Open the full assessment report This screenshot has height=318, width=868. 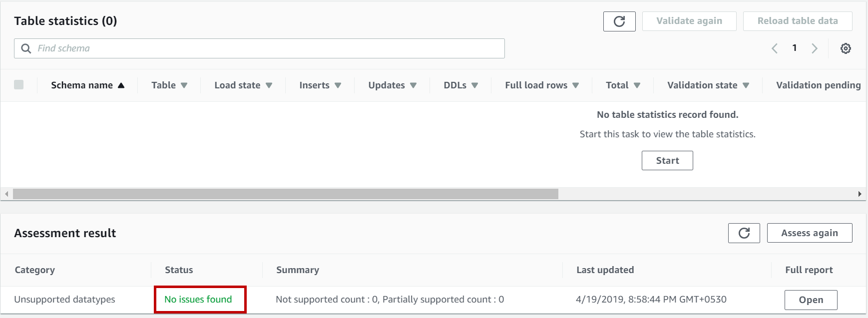click(x=811, y=300)
